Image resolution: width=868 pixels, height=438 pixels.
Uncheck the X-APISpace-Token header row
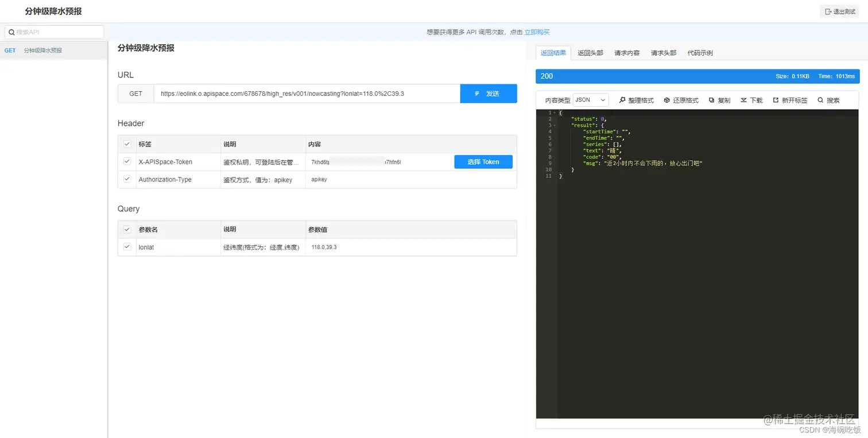[127, 162]
